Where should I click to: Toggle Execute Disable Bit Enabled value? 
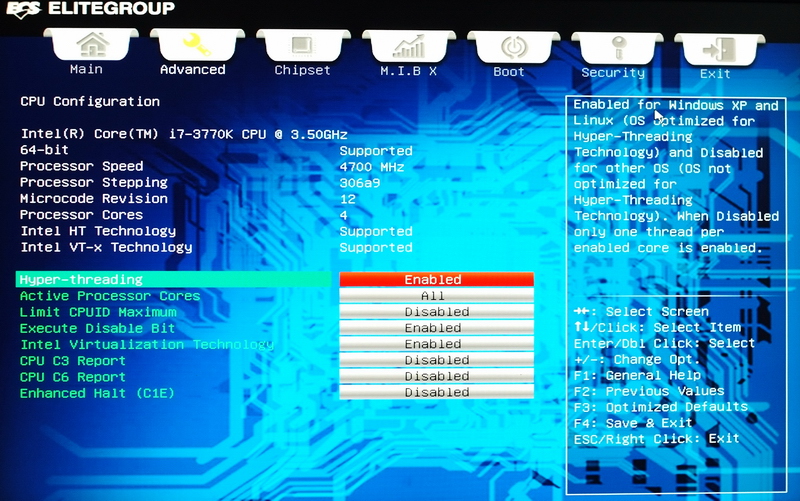click(x=437, y=327)
